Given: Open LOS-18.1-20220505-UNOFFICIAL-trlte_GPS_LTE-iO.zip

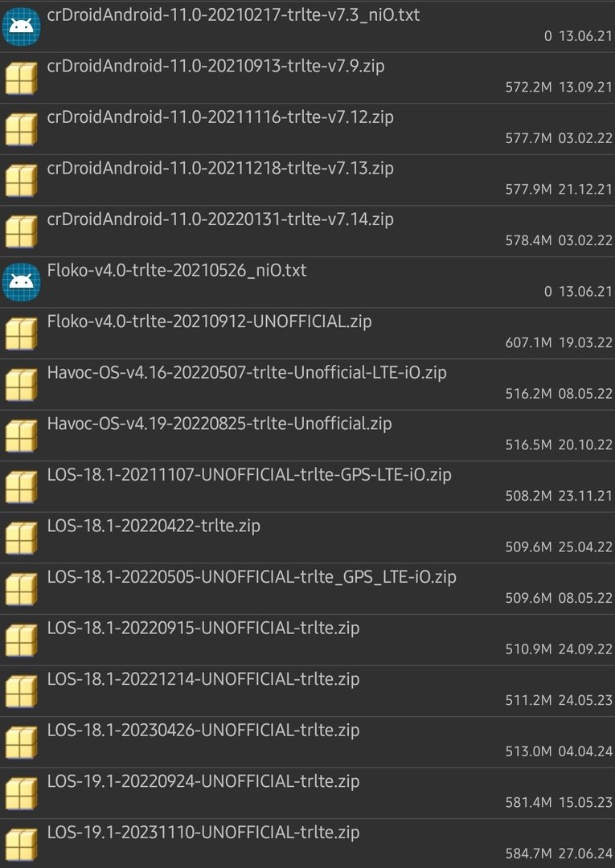Looking at the screenshot, I should (x=307, y=589).
